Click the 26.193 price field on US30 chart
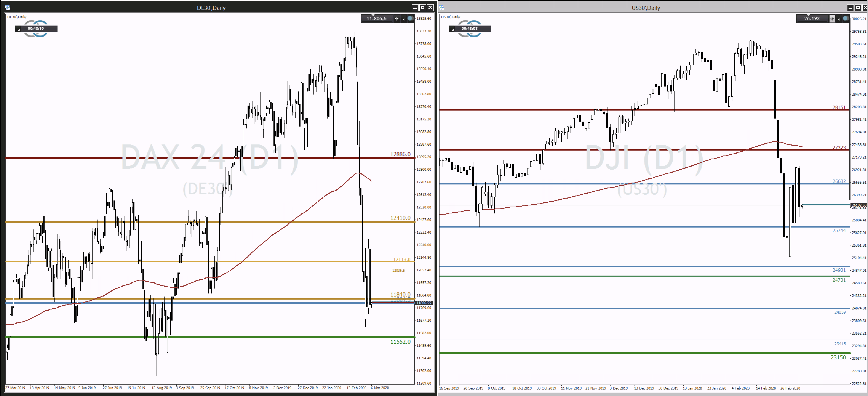This screenshot has width=868, height=396. [812, 18]
